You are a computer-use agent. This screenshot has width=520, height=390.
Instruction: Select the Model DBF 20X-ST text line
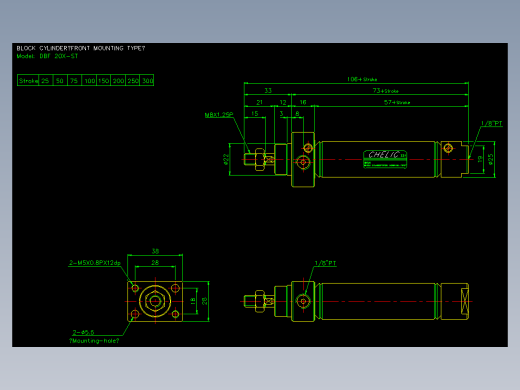coord(47,56)
